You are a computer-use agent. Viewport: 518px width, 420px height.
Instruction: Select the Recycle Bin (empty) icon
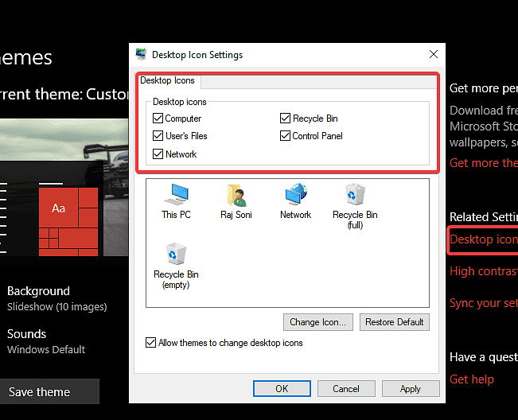tap(176, 266)
